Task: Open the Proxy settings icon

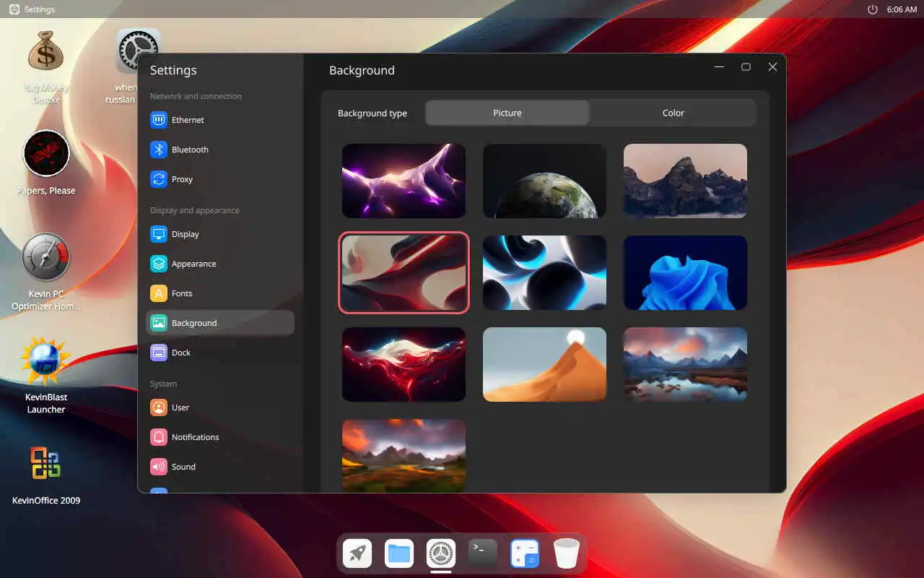Action: 159,179
